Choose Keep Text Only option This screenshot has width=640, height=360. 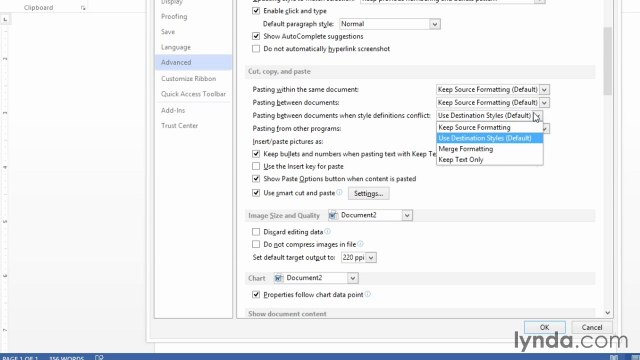click(x=489, y=160)
